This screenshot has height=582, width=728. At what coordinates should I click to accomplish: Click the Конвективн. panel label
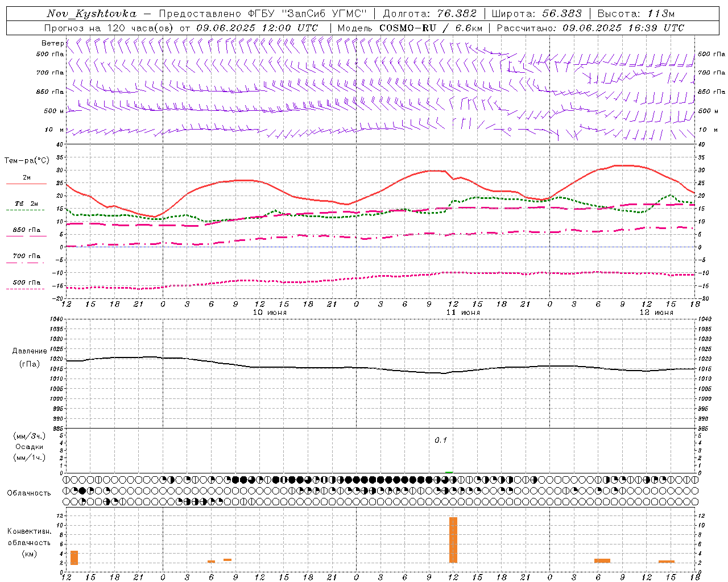(30, 531)
